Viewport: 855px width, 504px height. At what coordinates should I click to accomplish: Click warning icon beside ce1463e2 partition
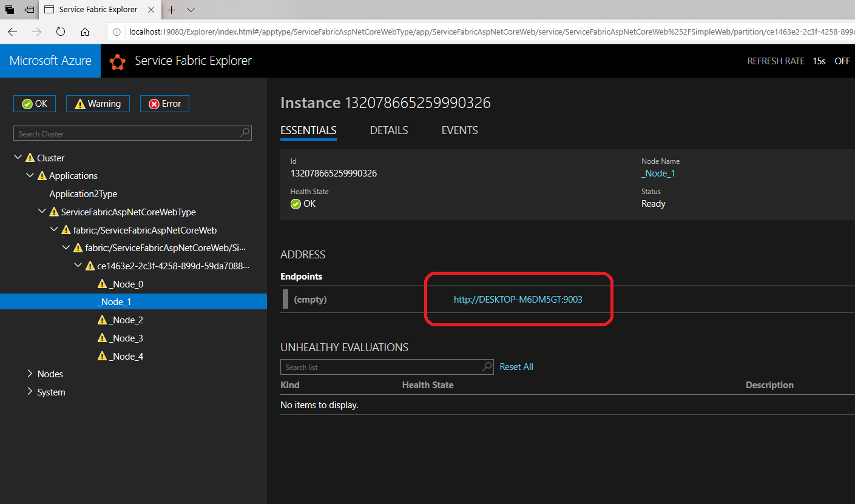[90, 266]
